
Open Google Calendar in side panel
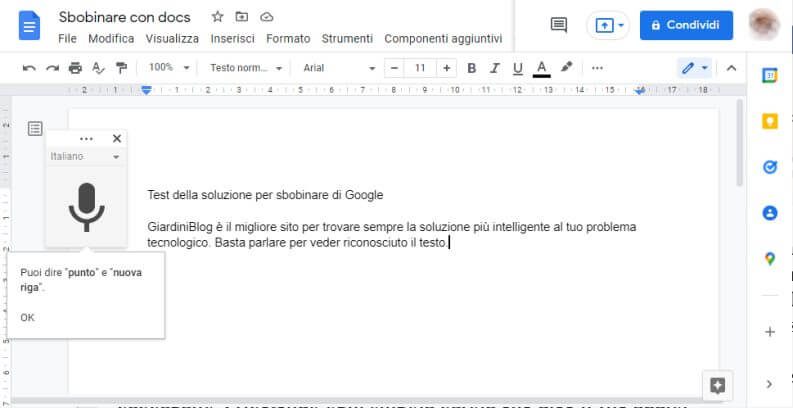point(770,75)
